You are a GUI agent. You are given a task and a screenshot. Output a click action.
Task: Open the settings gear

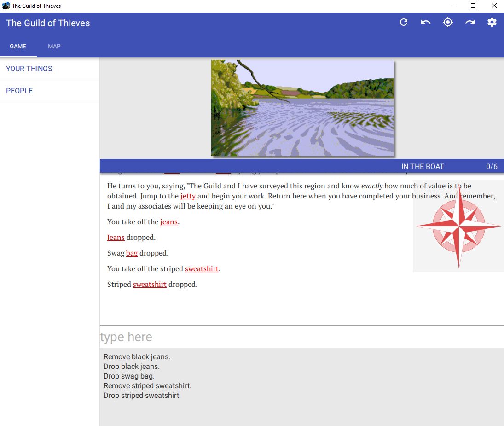tap(492, 22)
